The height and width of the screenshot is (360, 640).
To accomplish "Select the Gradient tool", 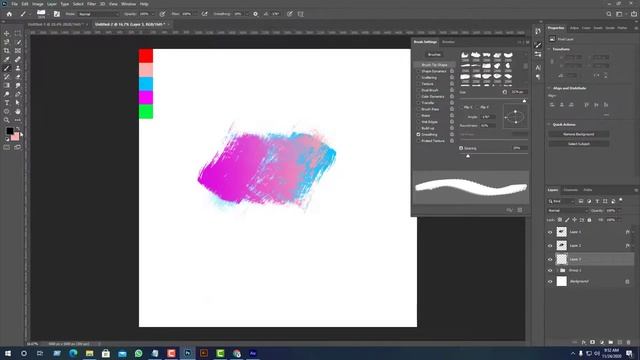I will pos(7,85).
